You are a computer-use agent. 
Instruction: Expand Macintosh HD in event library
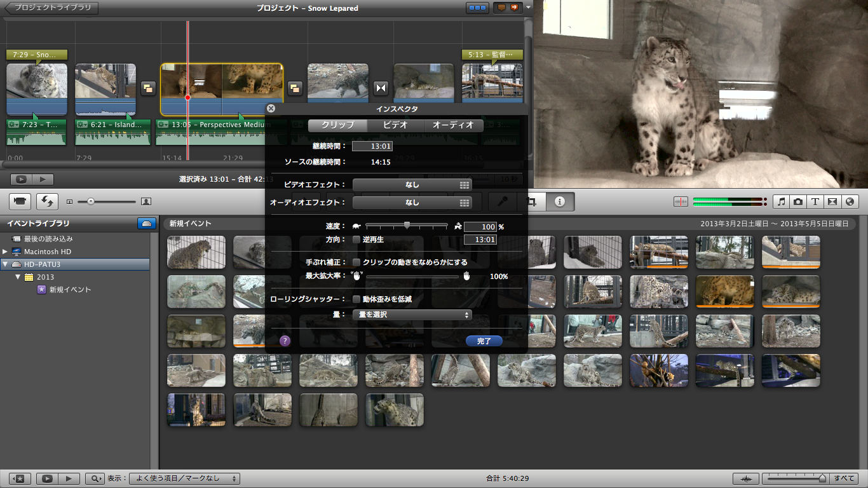click(x=5, y=252)
